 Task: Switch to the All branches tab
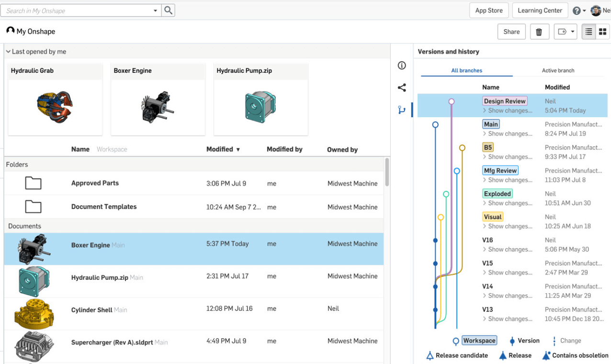point(466,70)
